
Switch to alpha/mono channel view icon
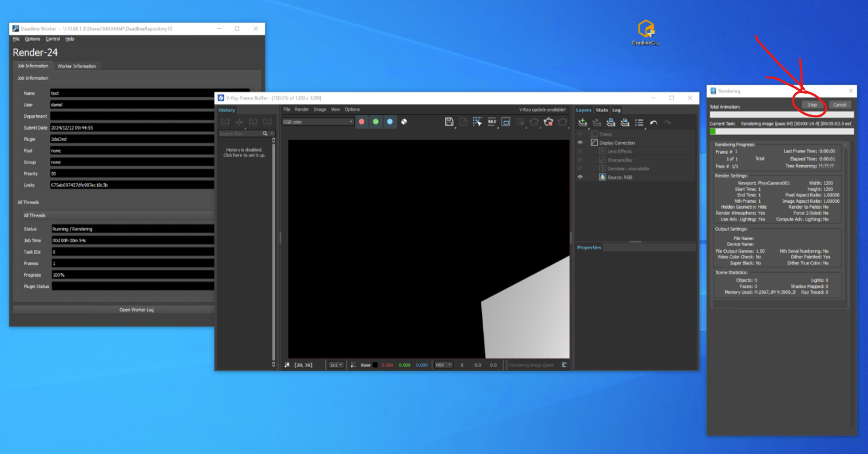(404, 122)
